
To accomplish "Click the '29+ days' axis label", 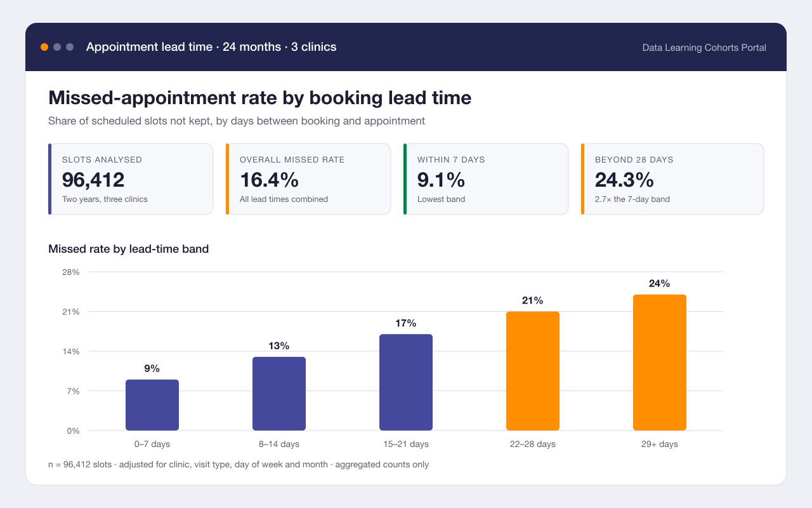I will pyautogui.click(x=660, y=444).
